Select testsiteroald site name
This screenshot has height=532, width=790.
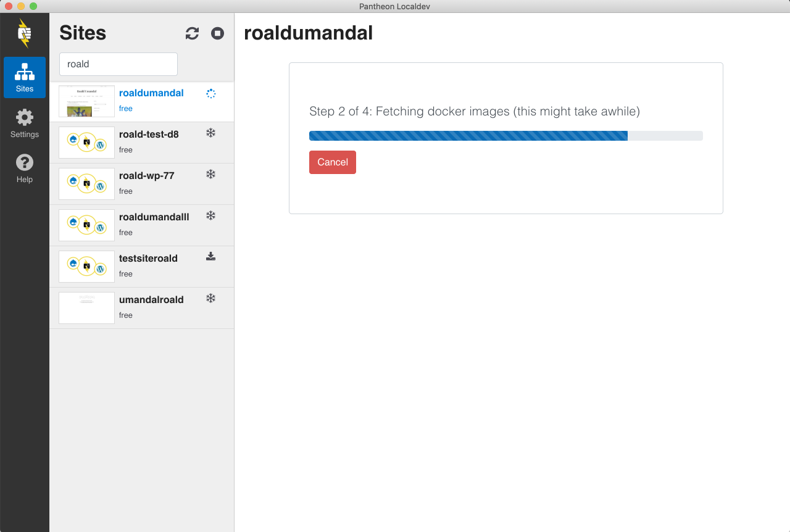pyautogui.click(x=148, y=259)
